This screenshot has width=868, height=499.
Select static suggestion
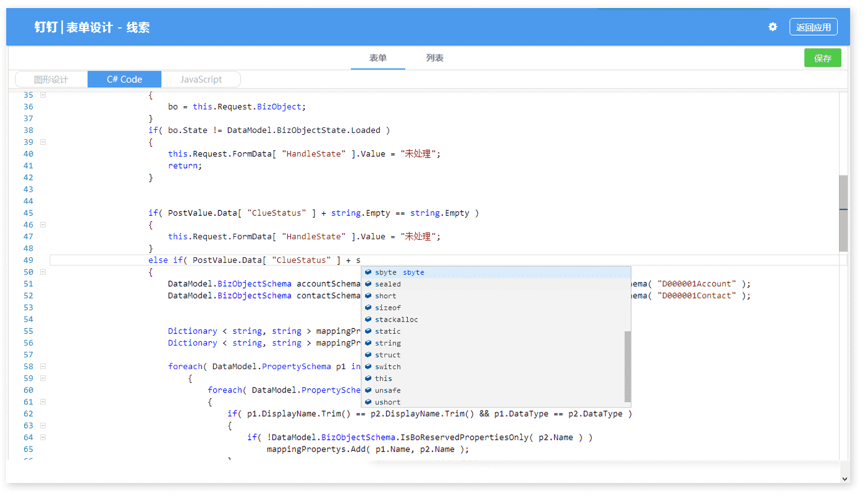[492, 331]
